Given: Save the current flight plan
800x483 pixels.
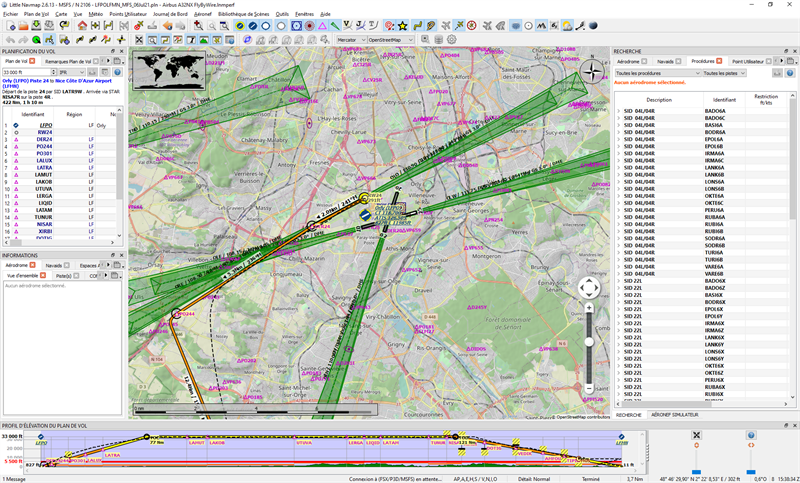Looking at the screenshot, I should click(x=36, y=26).
